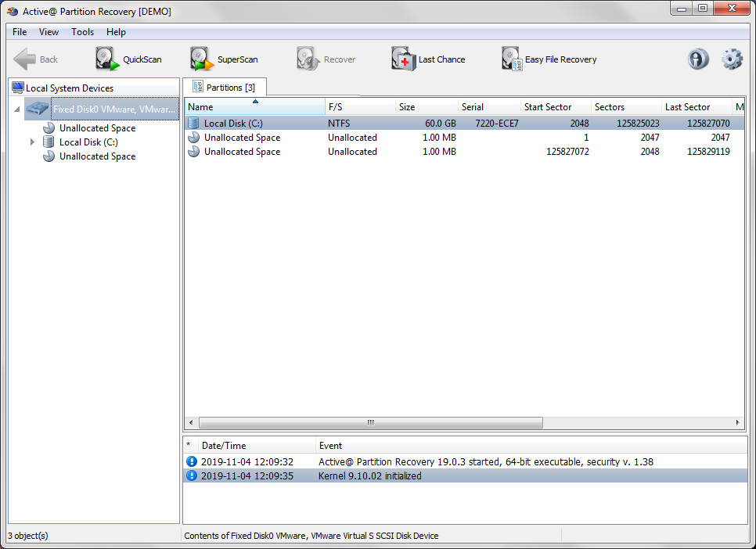Select last Unallocated Space in tree
Image resolution: width=756 pixels, height=549 pixels.
97,156
